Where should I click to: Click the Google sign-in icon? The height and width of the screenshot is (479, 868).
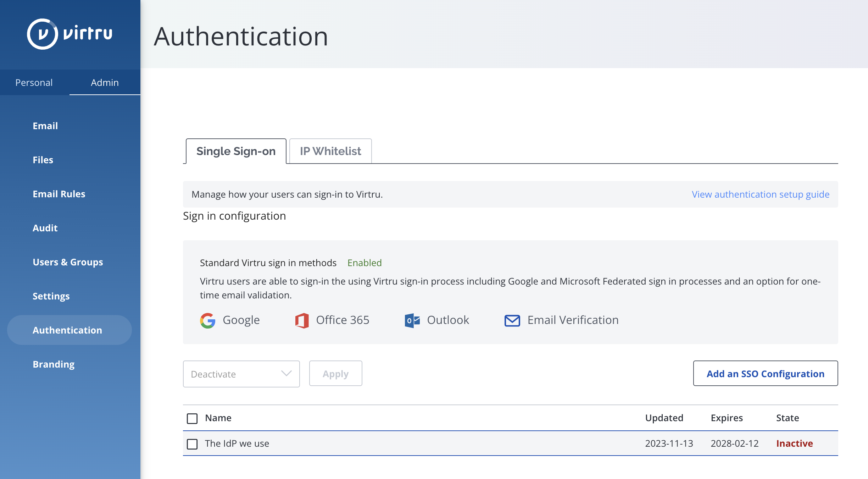pos(208,320)
